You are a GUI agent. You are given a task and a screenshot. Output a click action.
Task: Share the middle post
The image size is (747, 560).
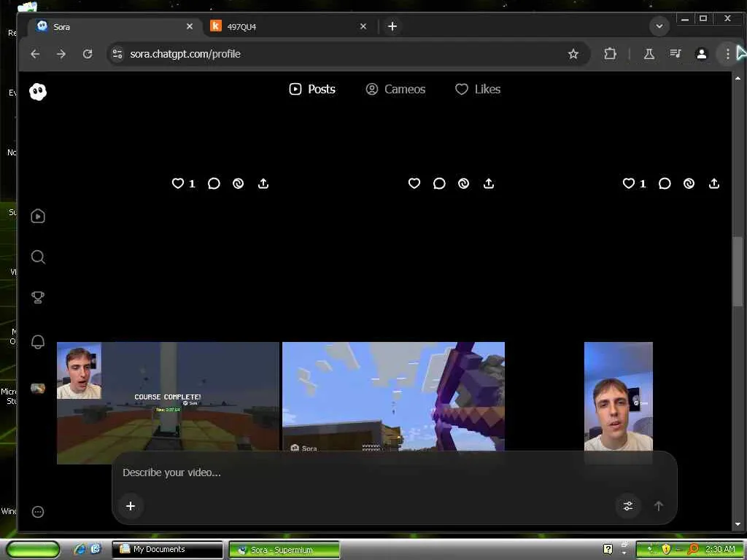(489, 183)
